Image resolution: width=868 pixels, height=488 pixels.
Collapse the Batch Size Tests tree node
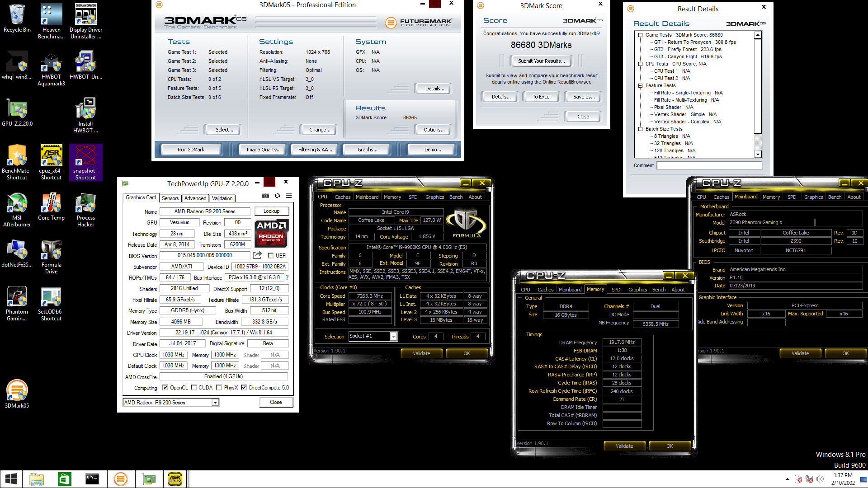[x=641, y=129]
